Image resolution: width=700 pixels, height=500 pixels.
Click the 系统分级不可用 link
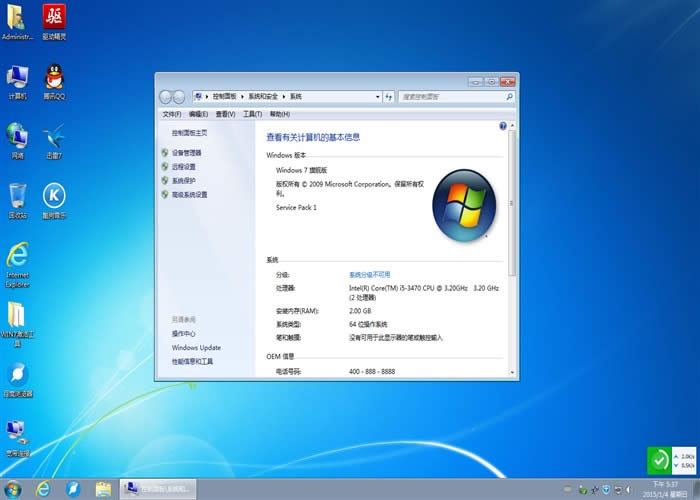click(369, 274)
